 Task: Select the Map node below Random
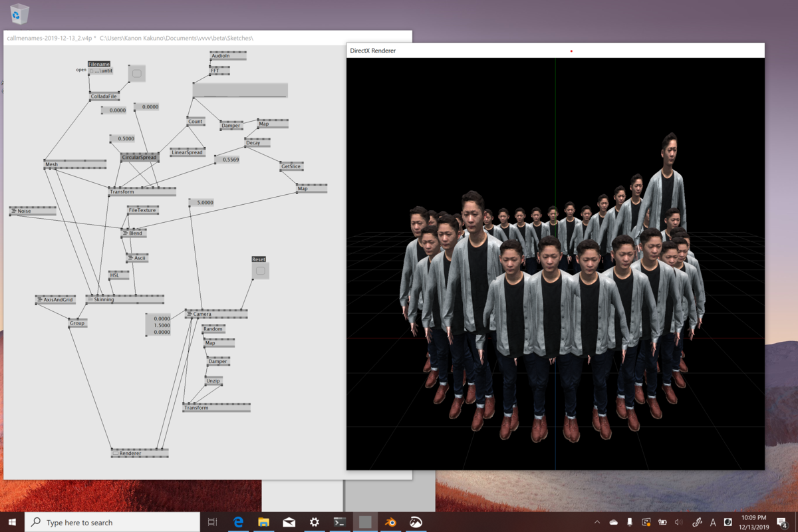219,343
